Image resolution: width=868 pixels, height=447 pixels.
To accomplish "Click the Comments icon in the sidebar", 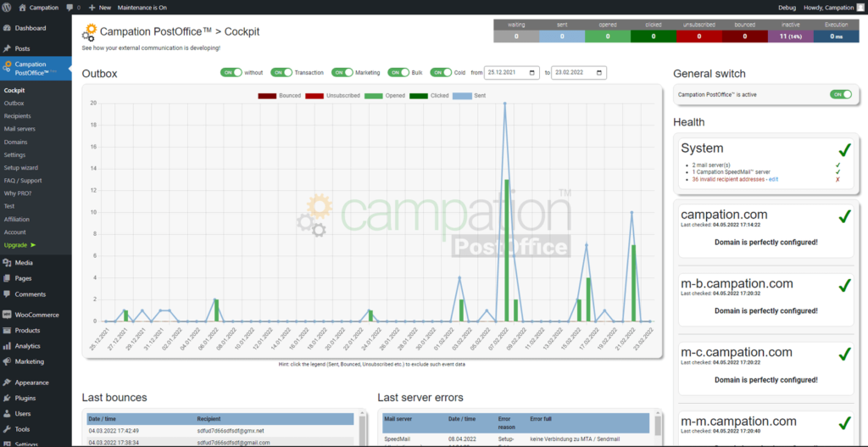I will click(x=7, y=294).
